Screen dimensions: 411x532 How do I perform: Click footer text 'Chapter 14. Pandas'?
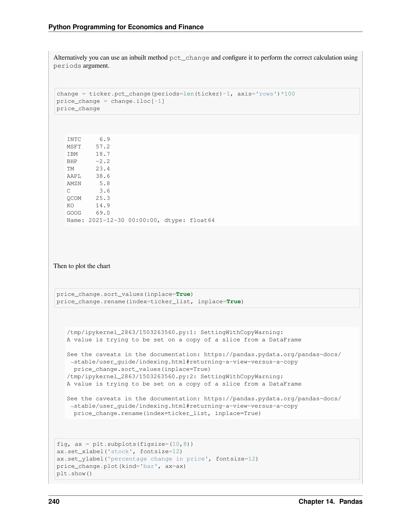click(330, 501)
